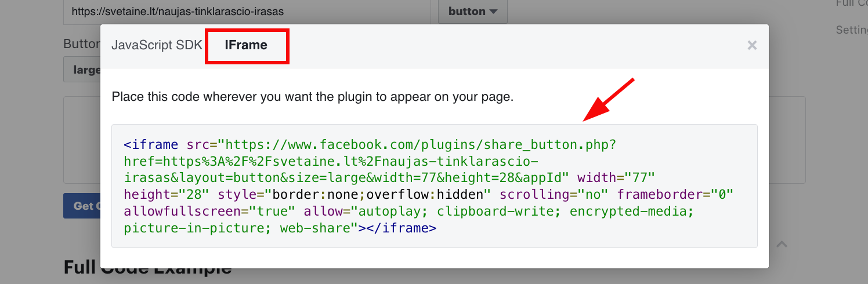The height and width of the screenshot is (284, 868).
Task: Close the code dialog with the X
Action: pos(752,45)
